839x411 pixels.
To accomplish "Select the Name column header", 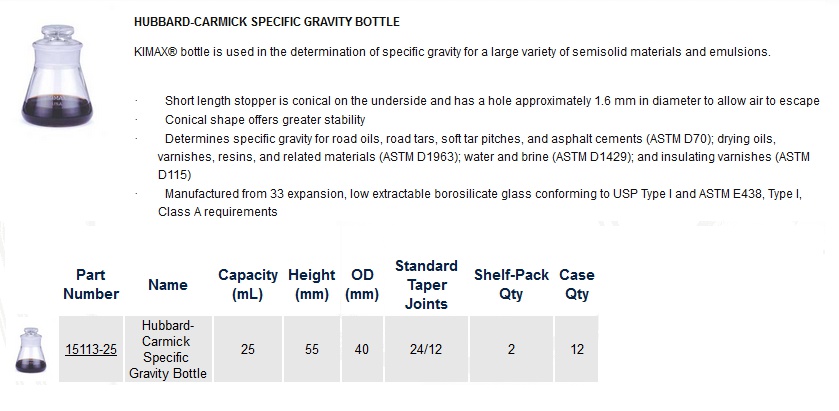I will pos(167,285).
